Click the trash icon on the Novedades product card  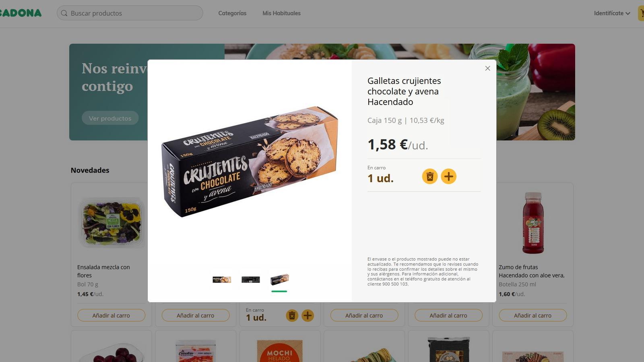pyautogui.click(x=292, y=316)
